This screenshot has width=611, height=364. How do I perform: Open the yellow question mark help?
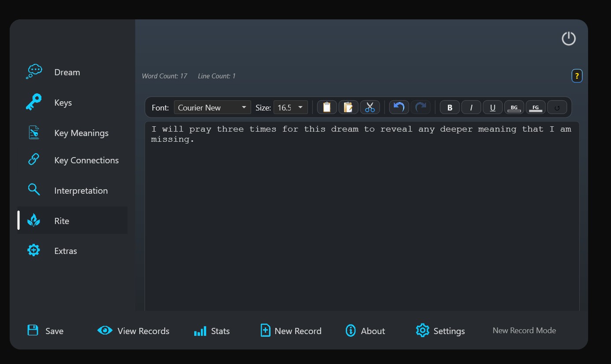coord(577,76)
